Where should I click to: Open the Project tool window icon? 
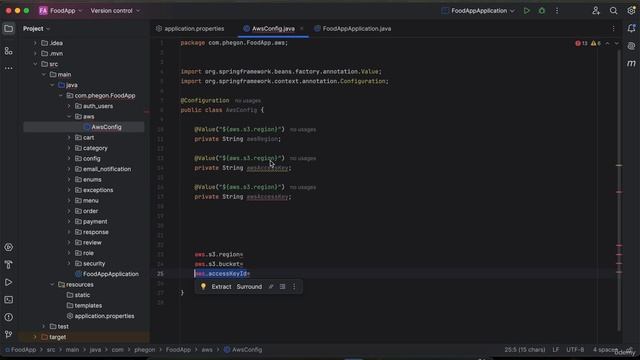click(x=8, y=29)
